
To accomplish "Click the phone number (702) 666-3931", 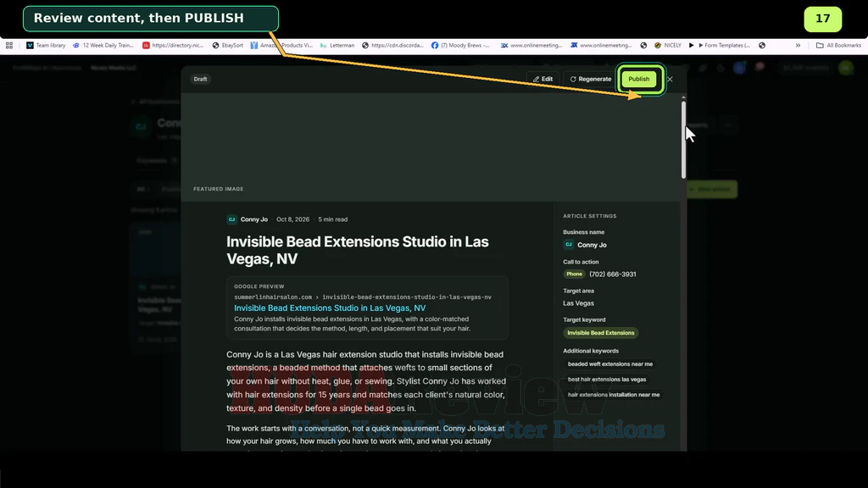I will [x=612, y=274].
